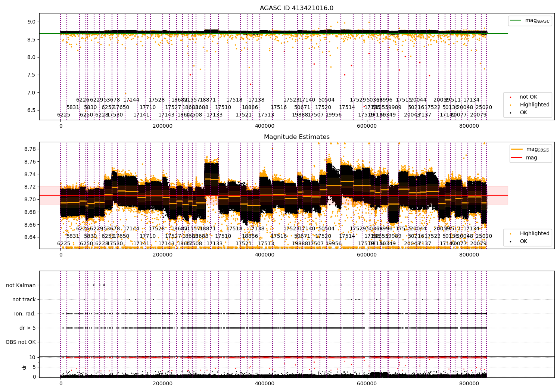Click obsid label '20079' in middle plot
The height and width of the screenshot is (392, 560).
[478, 243]
